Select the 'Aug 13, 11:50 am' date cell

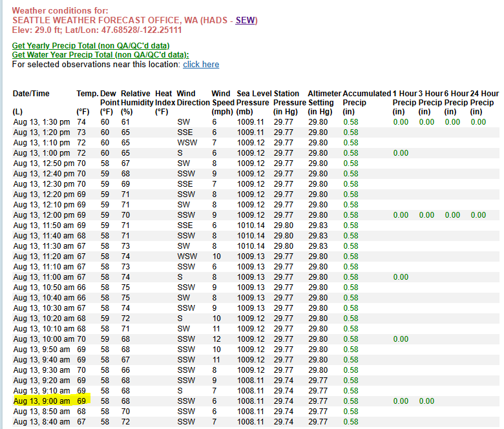43,225
